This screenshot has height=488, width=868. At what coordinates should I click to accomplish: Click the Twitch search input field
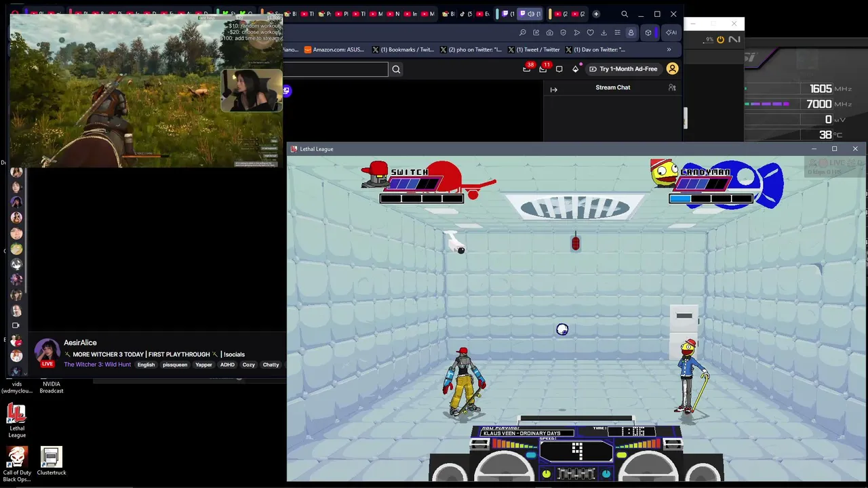click(x=336, y=69)
